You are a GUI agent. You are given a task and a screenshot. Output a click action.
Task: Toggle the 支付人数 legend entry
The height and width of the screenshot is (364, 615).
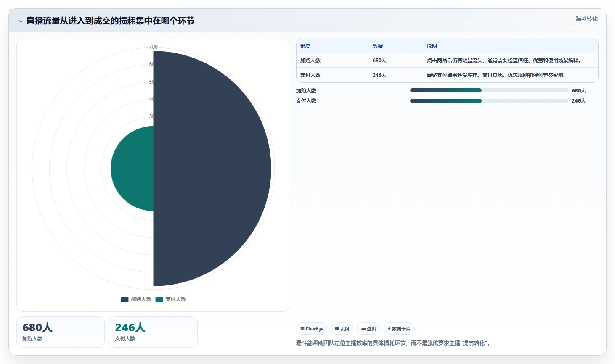(170, 299)
